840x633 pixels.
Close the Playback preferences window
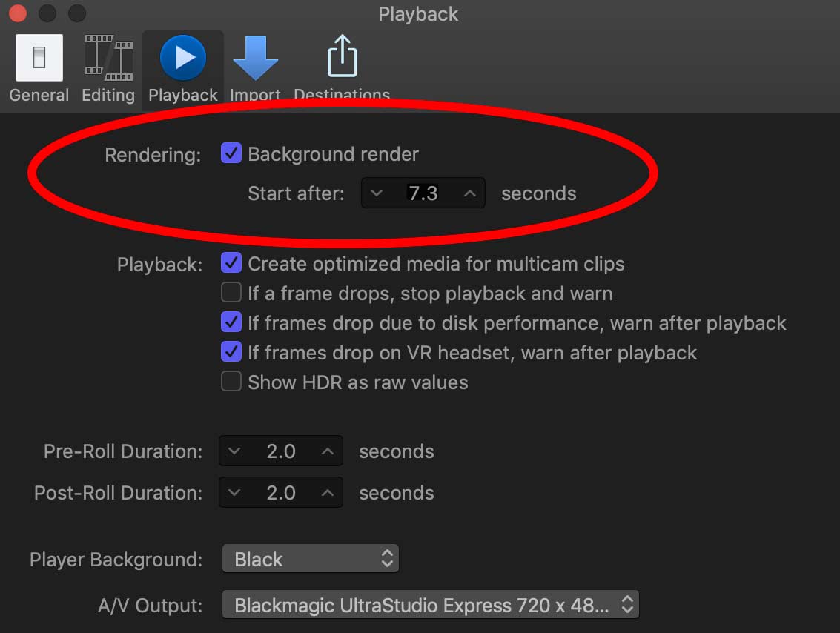click(x=18, y=13)
